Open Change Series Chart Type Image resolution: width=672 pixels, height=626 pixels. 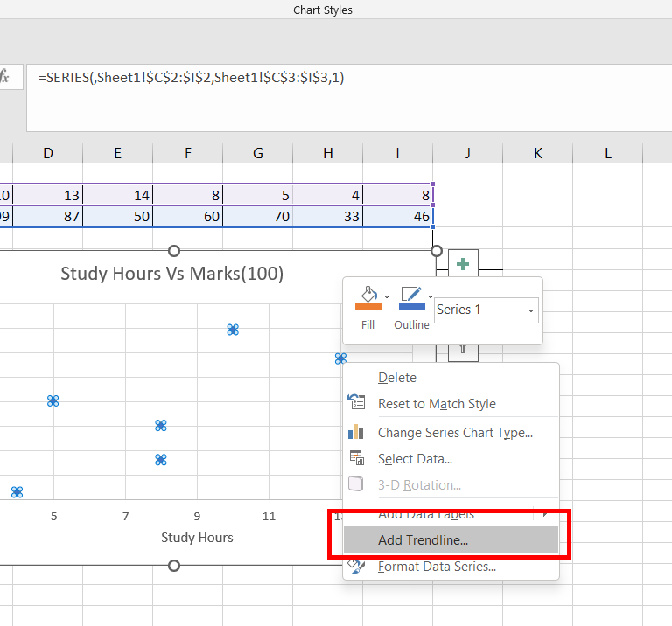click(x=455, y=433)
